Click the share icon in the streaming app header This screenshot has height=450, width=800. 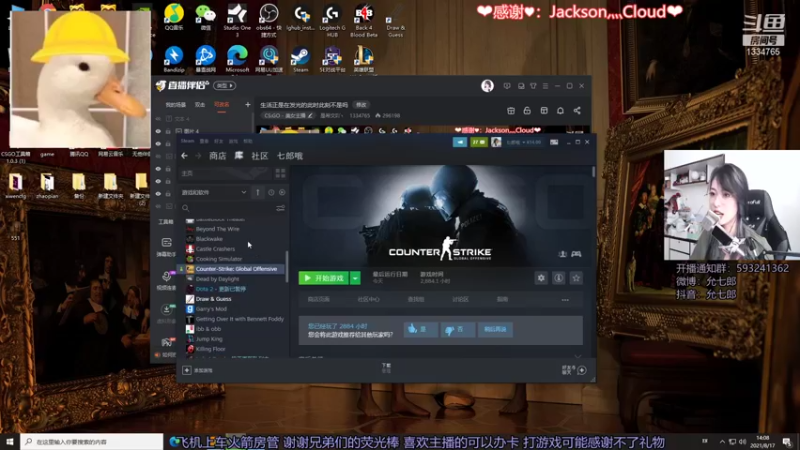pyautogui.click(x=577, y=111)
